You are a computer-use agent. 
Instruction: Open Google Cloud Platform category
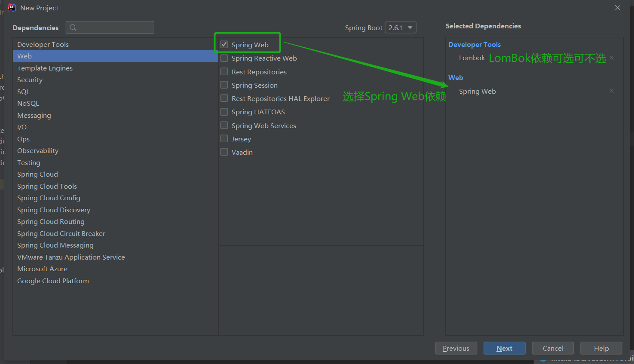pos(116,281)
